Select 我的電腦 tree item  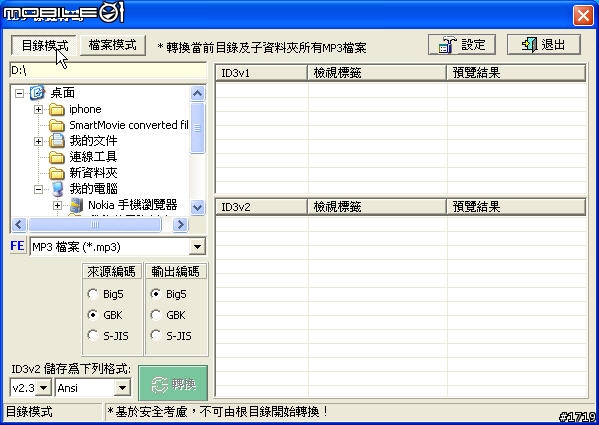tap(93, 189)
